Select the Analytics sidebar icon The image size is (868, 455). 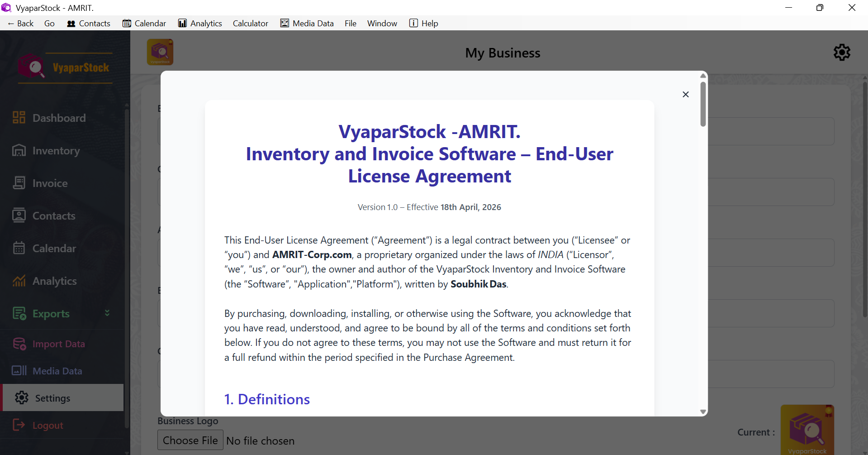tap(19, 281)
